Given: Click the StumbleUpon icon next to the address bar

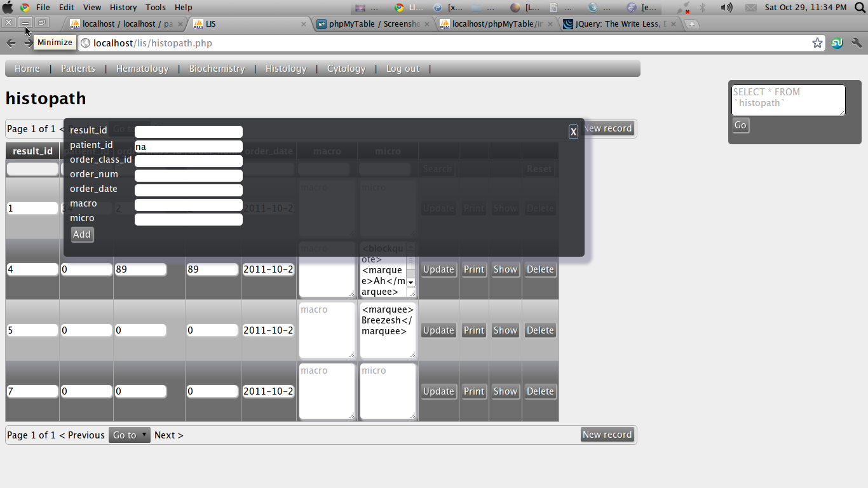Looking at the screenshot, I should [x=836, y=43].
